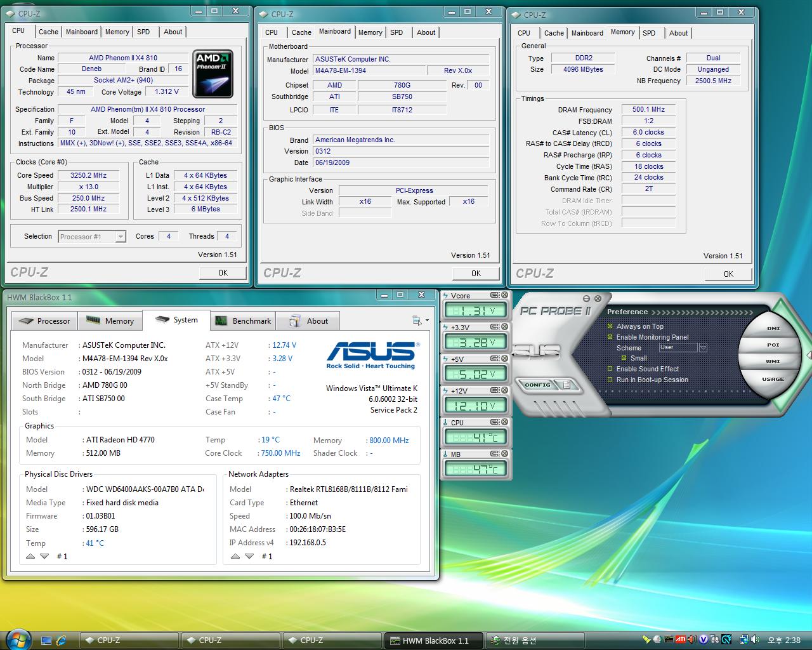Minimize PC Probe II with round minus icon

(587, 298)
